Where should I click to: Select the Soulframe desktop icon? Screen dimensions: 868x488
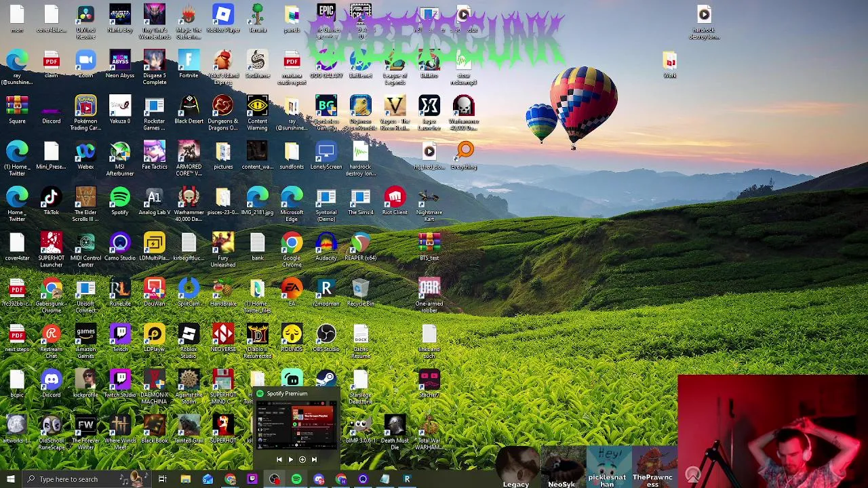(258, 65)
